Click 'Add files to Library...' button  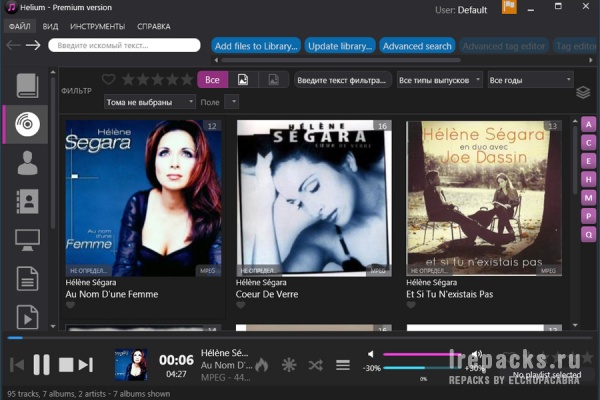point(256,46)
